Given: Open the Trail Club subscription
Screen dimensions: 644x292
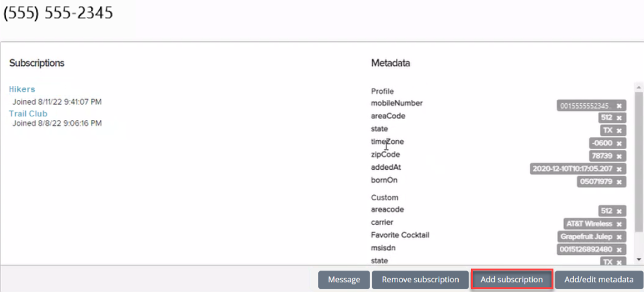Looking at the screenshot, I should point(28,114).
